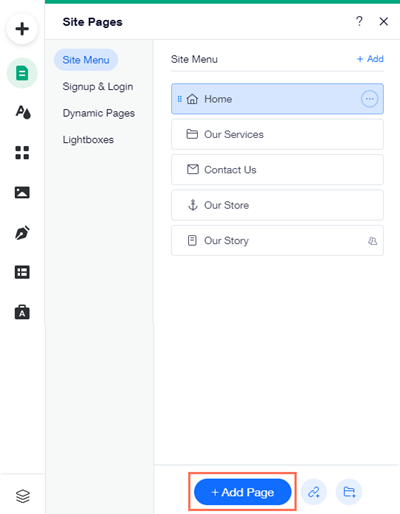This screenshot has height=514, width=400.
Task: Select the Contact Us page item
Action: pos(277,170)
